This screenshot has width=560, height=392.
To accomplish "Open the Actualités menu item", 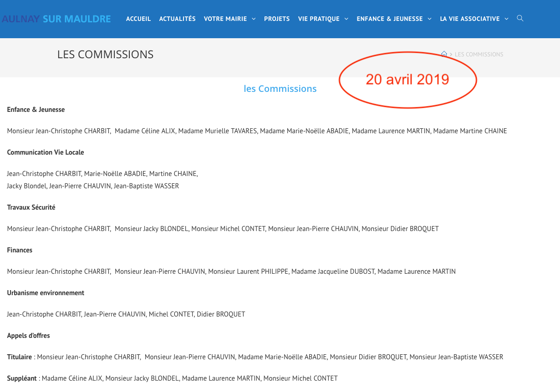I will coord(177,19).
